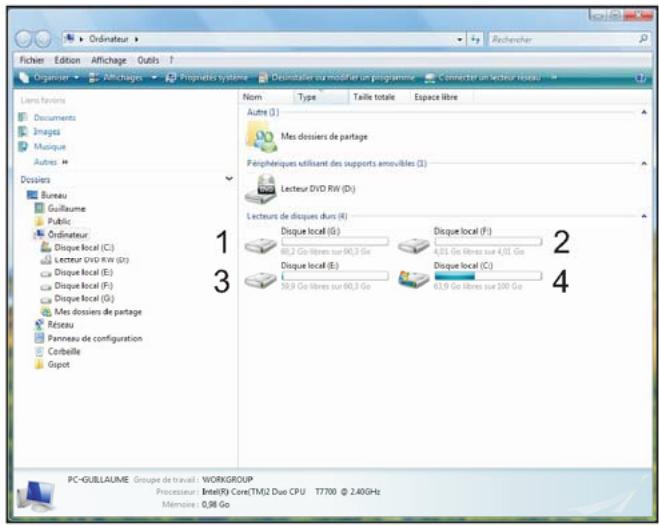The image size is (659, 526).
Task: Select the Lecteur DVD RW (D:) drive icon
Action: [x=261, y=189]
